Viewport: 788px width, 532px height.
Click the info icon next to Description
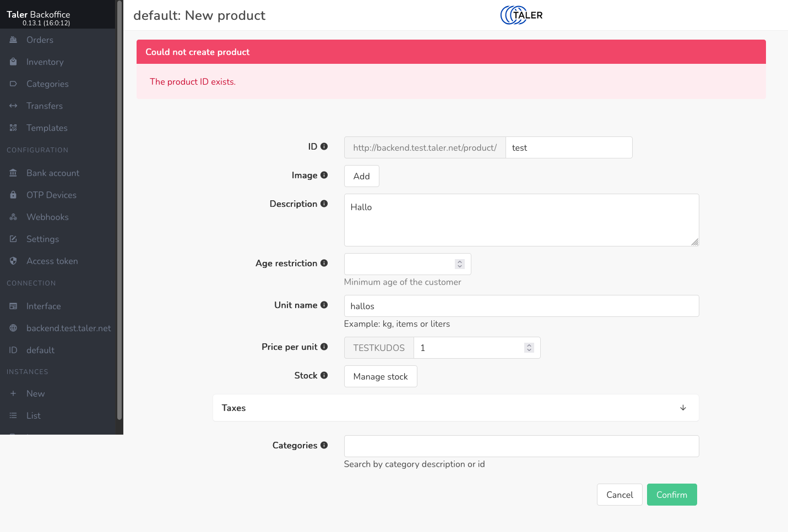tap(324, 204)
